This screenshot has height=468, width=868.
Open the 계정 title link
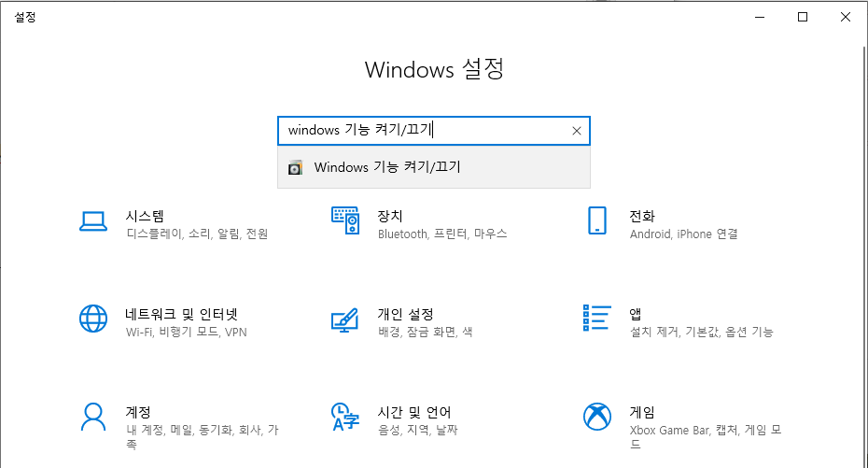(x=138, y=412)
